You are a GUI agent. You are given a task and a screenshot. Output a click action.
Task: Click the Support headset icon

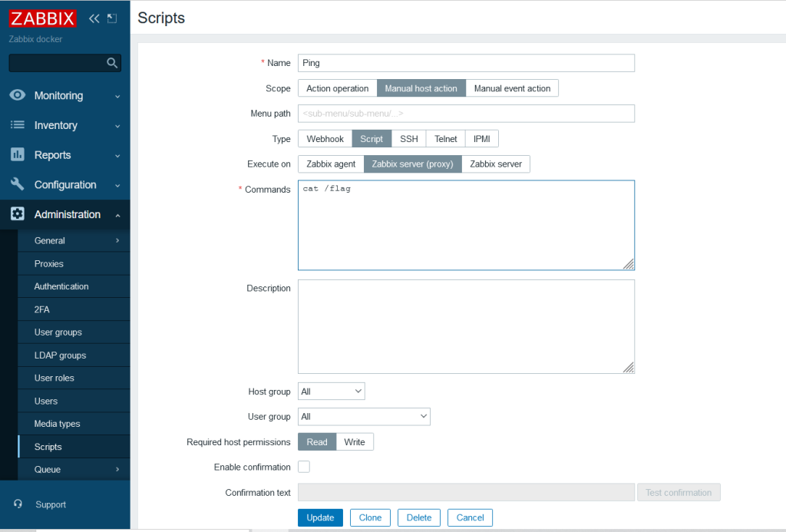[x=18, y=504]
